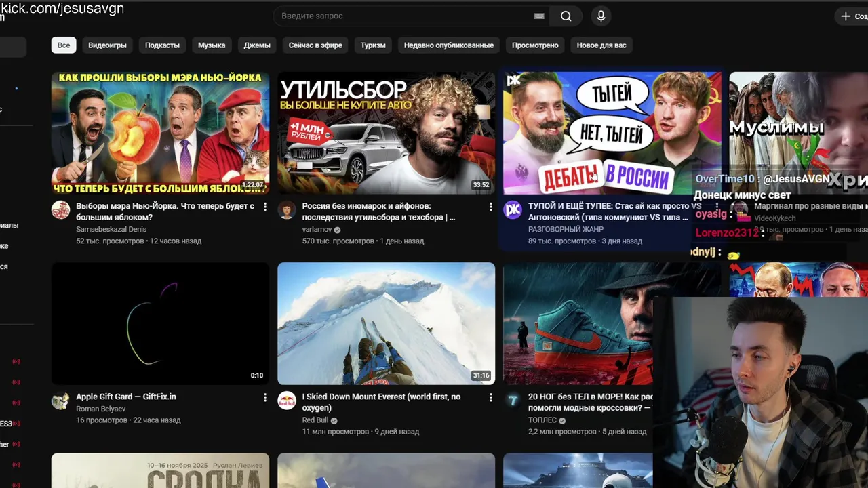The height and width of the screenshot is (488, 868).
Task: Open ТОПЛЕС channel name link
Action: tap(542, 420)
